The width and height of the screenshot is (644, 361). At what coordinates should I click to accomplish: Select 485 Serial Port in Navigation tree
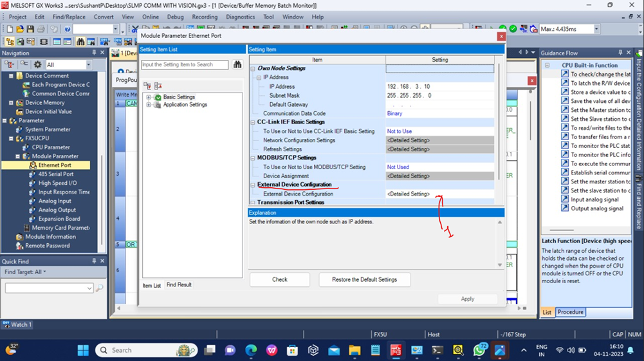coord(56,174)
